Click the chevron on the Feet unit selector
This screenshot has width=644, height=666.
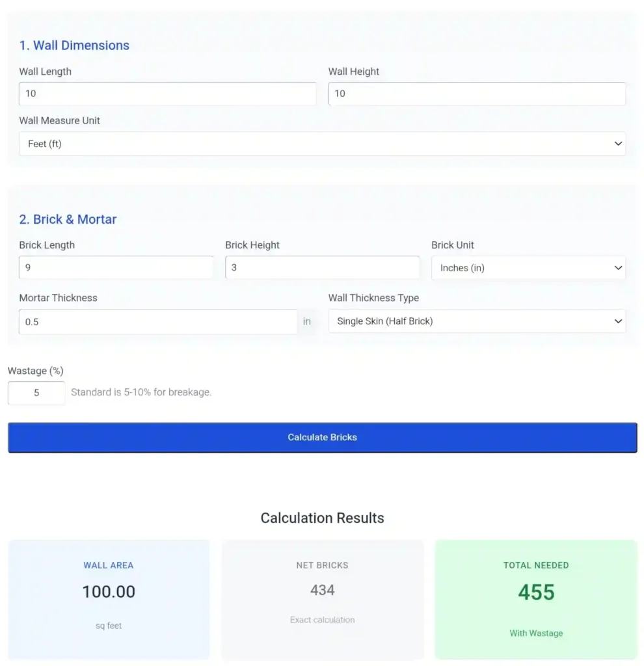pyautogui.click(x=619, y=144)
